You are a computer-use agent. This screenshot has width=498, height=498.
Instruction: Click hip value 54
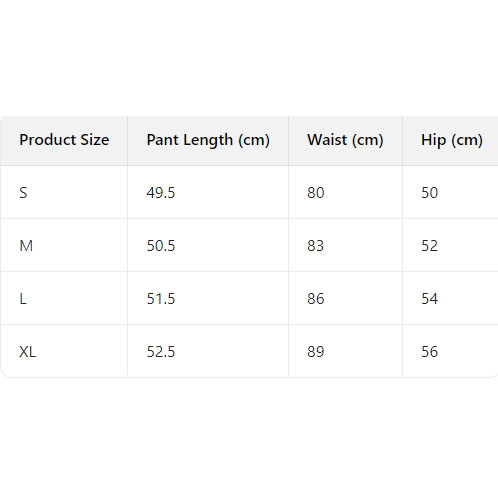429,299
